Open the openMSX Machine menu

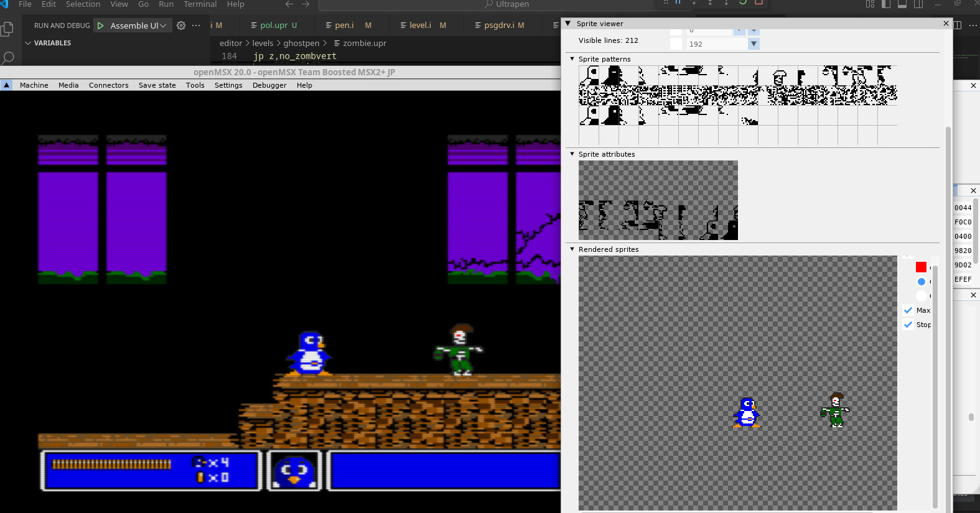pyautogui.click(x=34, y=85)
